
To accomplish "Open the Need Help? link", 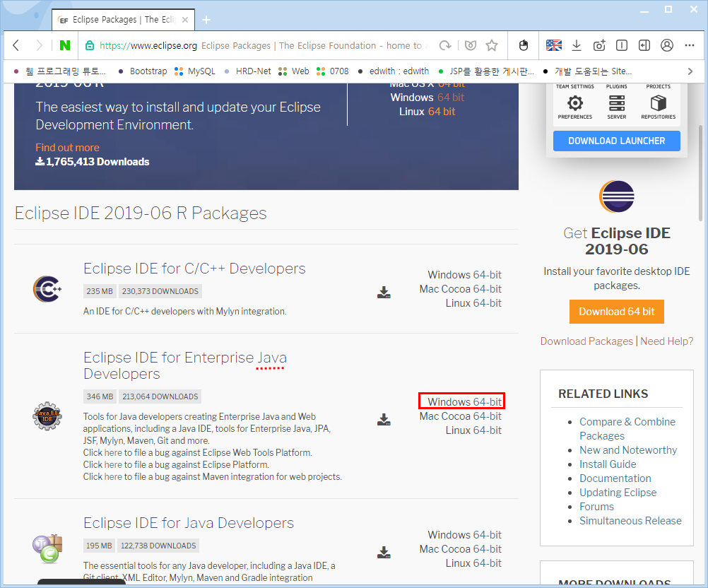I will (x=667, y=341).
